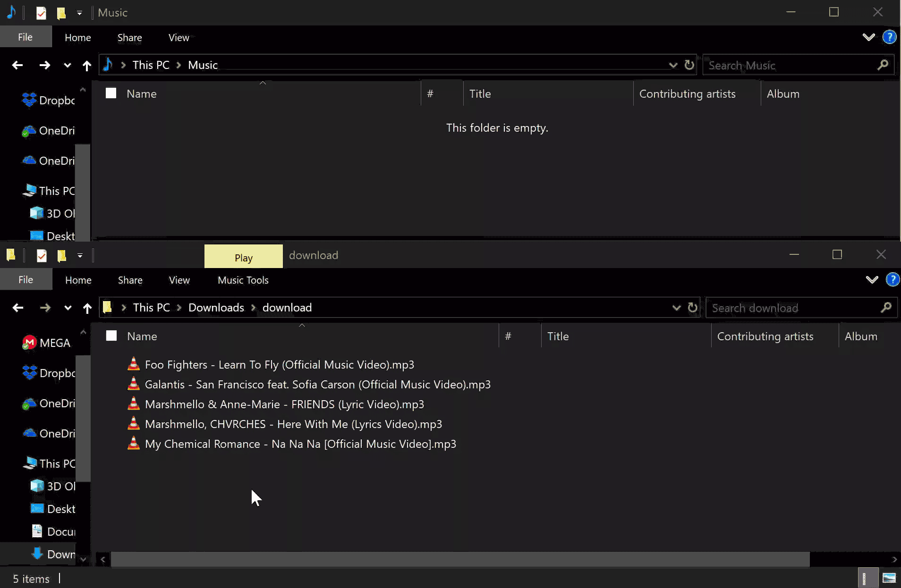
Task: Click horizontal scrollbar in download window
Action: pyautogui.click(x=460, y=559)
